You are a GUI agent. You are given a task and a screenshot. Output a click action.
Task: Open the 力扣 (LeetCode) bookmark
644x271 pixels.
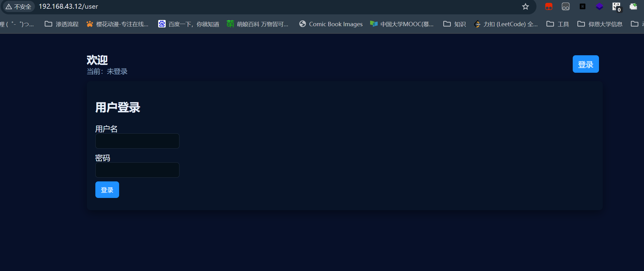pyautogui.click(x=506, y=24)
